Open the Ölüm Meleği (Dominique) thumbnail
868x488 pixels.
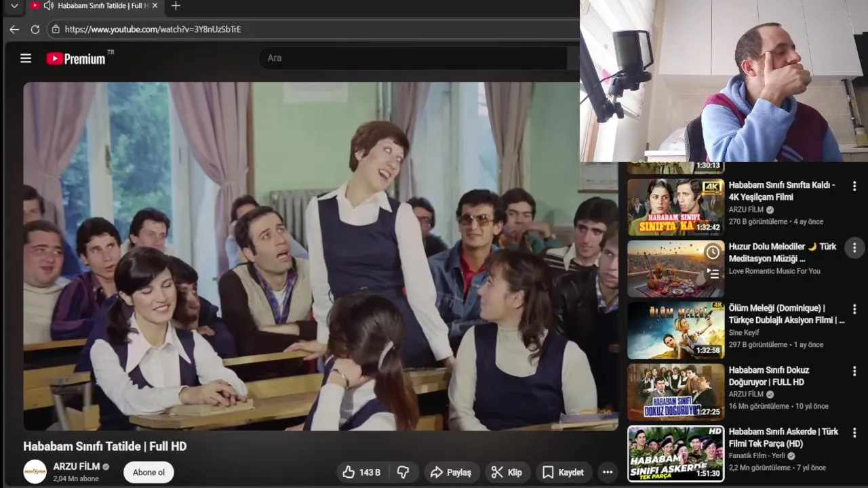coord(675,331)
